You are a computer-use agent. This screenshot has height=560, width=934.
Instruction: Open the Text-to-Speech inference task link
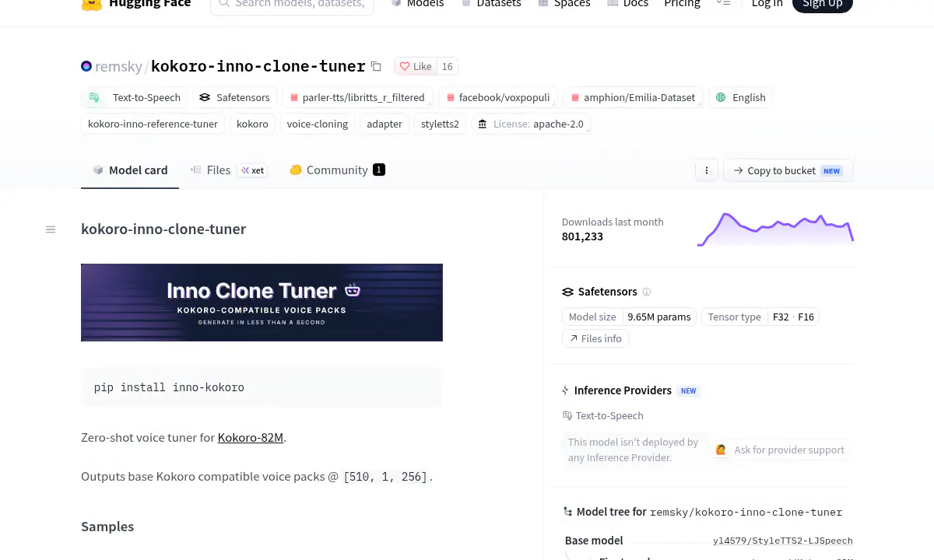603,415
